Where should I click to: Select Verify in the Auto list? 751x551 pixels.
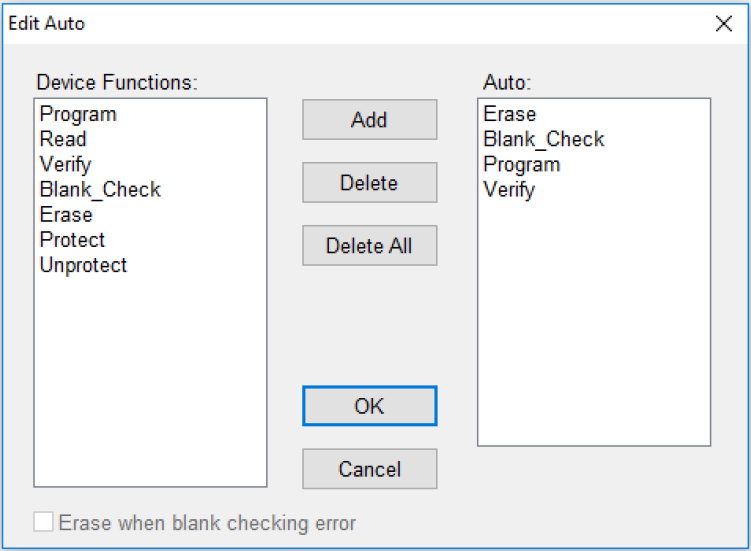tap(509, 189)
